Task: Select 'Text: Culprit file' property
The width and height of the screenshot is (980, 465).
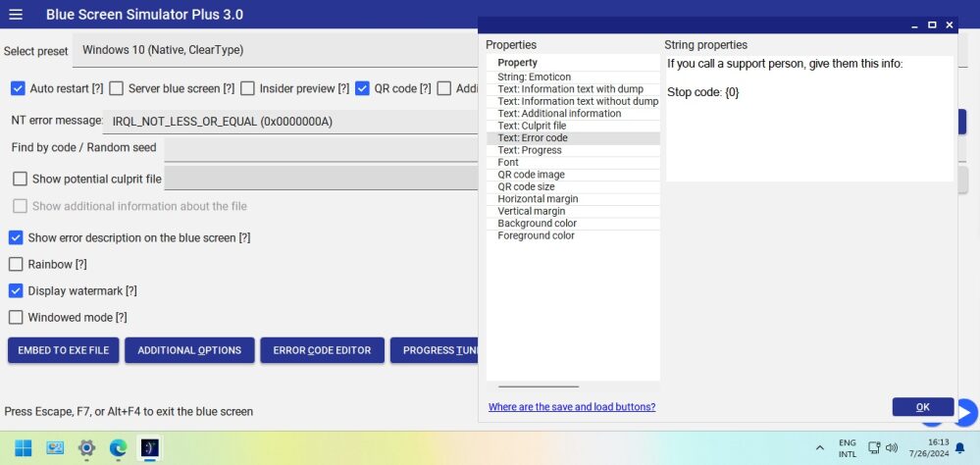Action: [x=573, y=126]
